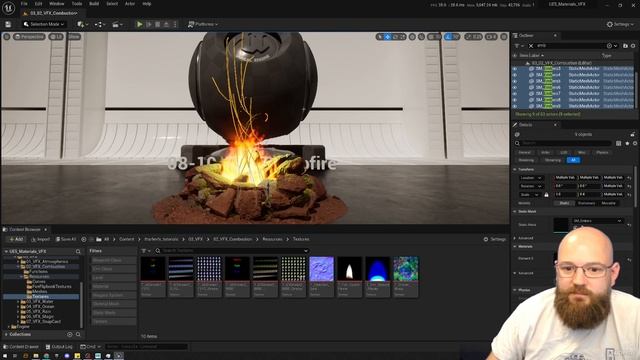This screenshot has height=360, width=640.
Task: Open the viewport Show menu
Action: pos(73,37)
